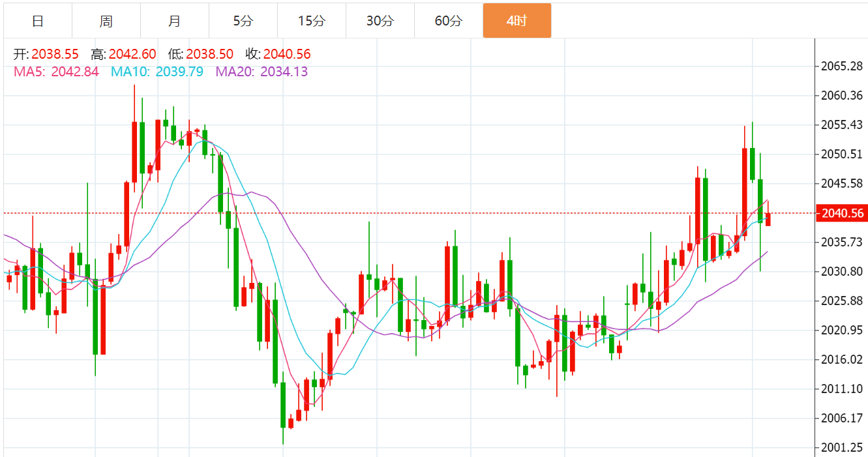The width and height of the screenshot is (868, 457).
Task: Click the active orange 4时 tab
Action: tap(517, 21)
